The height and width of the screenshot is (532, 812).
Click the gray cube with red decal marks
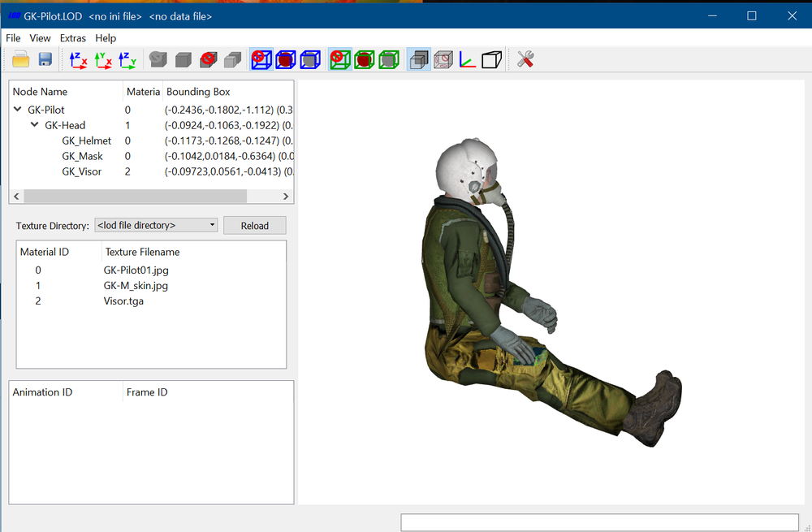click(443, 59)
